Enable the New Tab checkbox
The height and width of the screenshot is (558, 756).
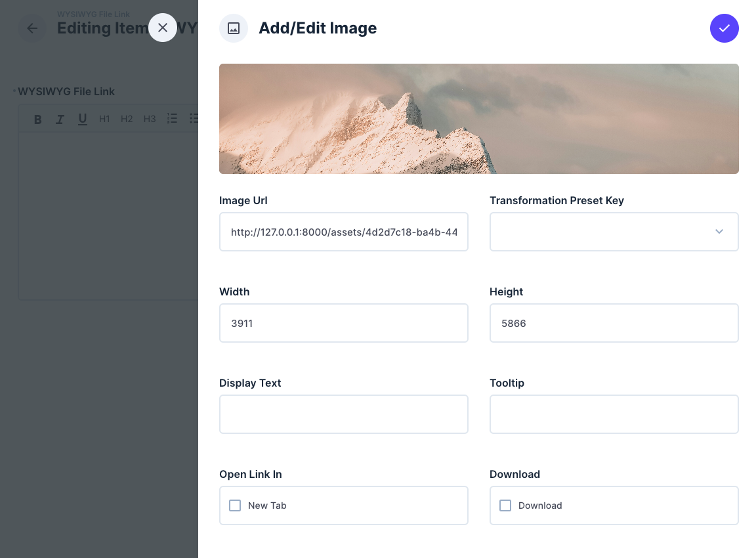235,505
